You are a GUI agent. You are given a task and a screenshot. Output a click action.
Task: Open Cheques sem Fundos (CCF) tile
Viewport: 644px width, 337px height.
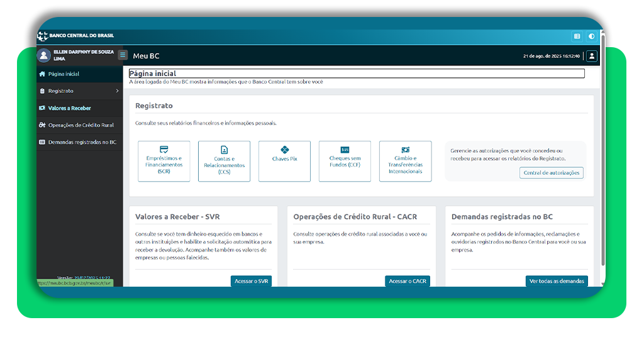point(345,162)
